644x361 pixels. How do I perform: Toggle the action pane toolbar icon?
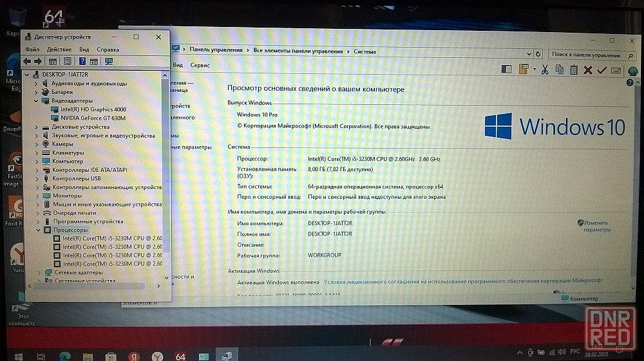point(94,62)
